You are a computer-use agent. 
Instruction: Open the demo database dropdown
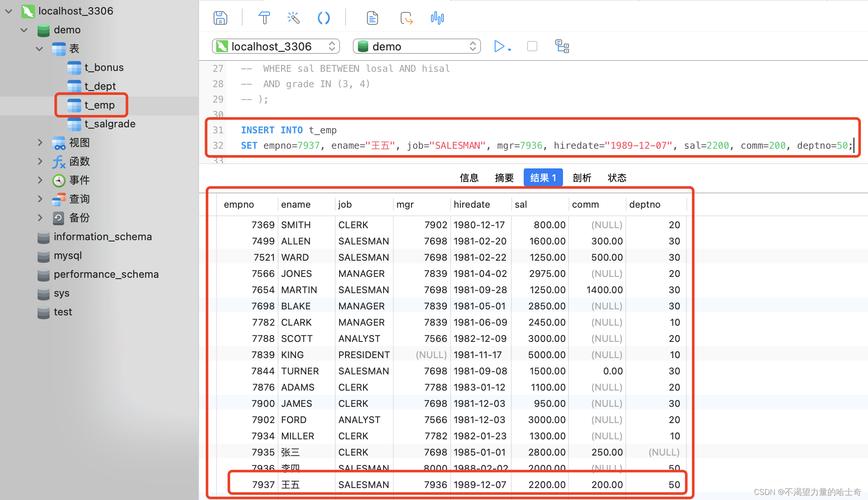pyautogui.click(x=416, y=46)
